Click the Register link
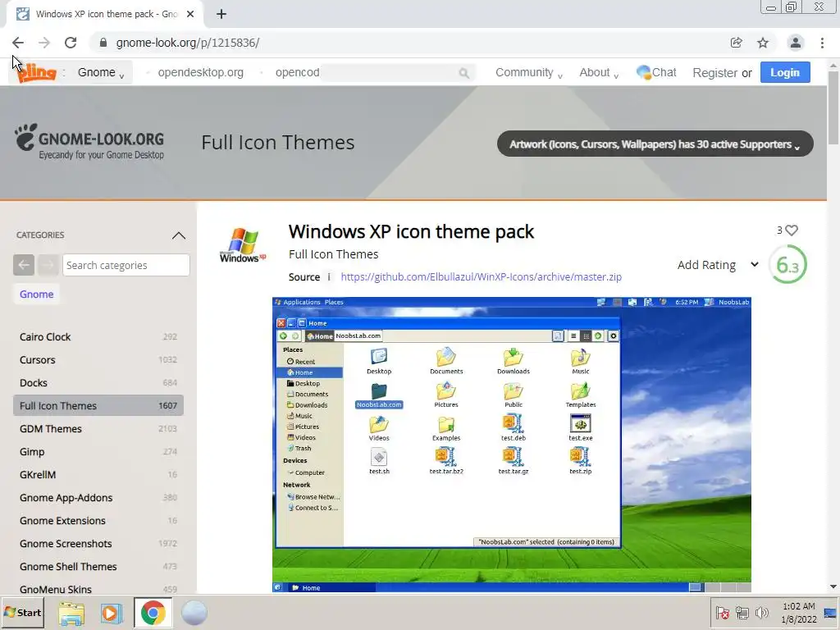This screenshot has width=840, height=630. (714, 73)
